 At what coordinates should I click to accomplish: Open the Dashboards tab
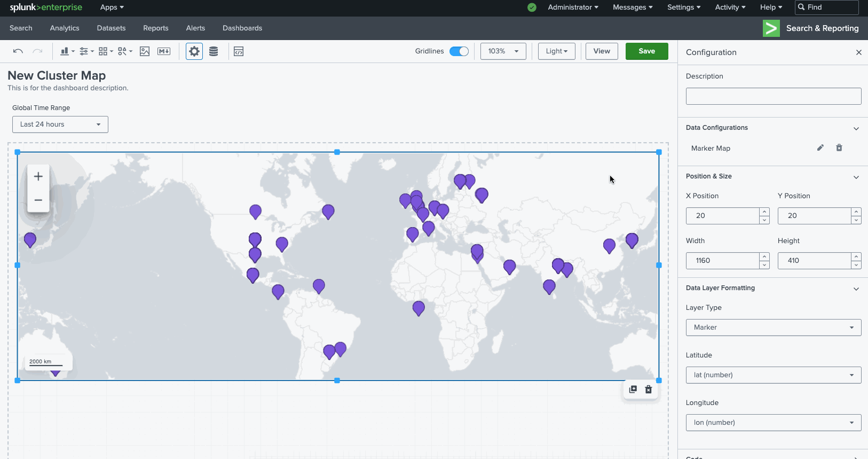tap(242, 28)
